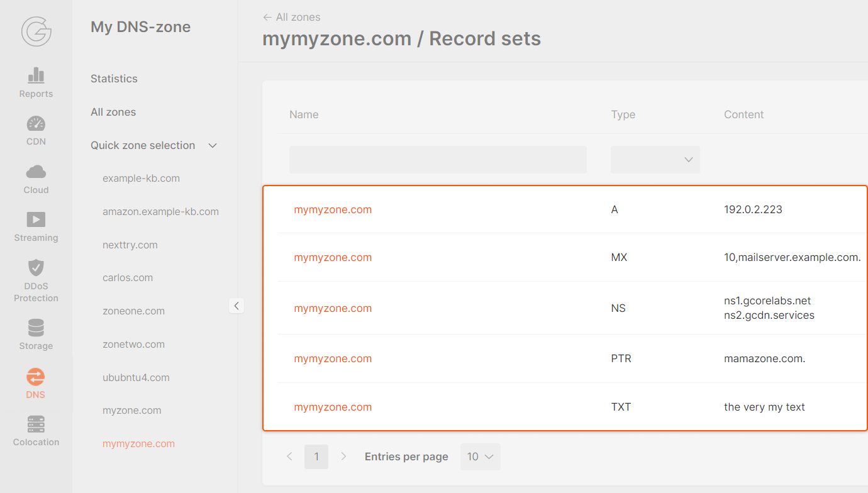Select amazon.example-kb.com zone
868x493 pixels.
(x=160, y=211)
